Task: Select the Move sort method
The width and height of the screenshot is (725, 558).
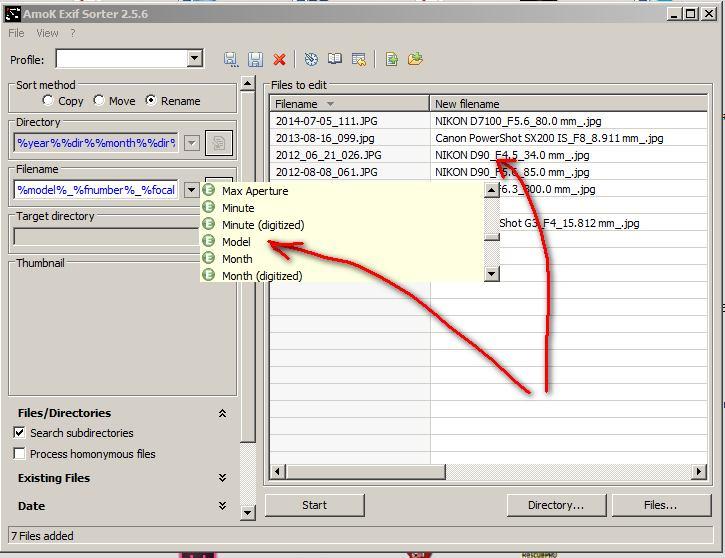Action: click(x=98, y=100)
